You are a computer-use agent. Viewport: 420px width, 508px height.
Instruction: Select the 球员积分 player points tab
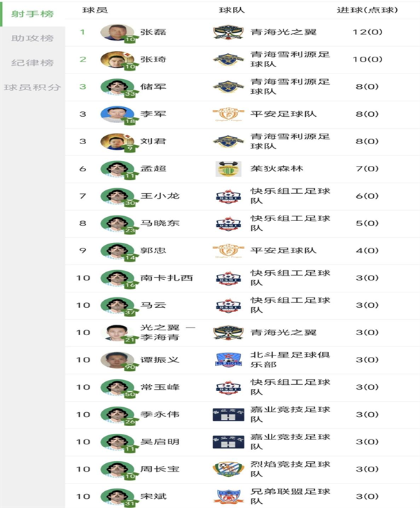coord(32,87)
